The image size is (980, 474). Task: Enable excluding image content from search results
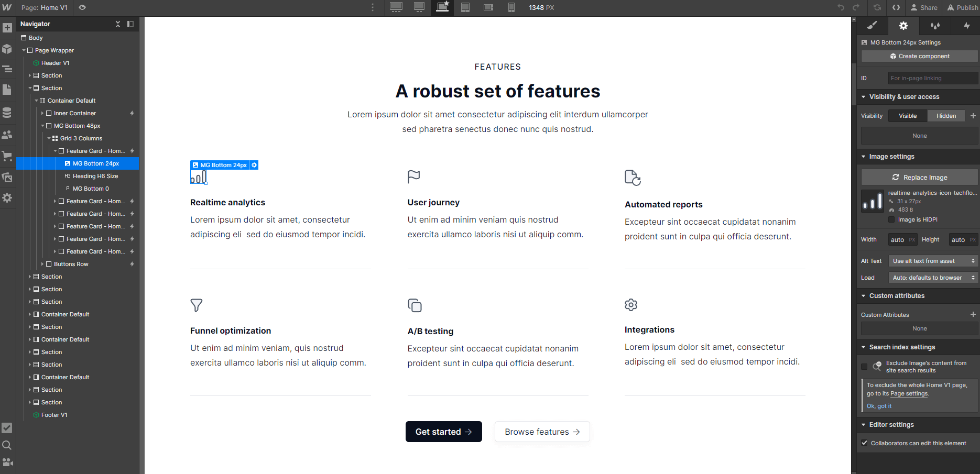point(864,366)
